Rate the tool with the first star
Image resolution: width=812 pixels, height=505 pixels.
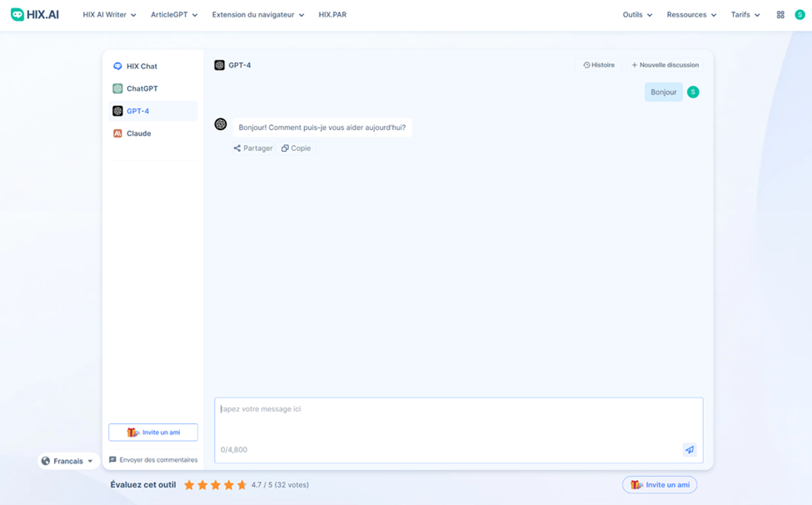tap(189, 485)
